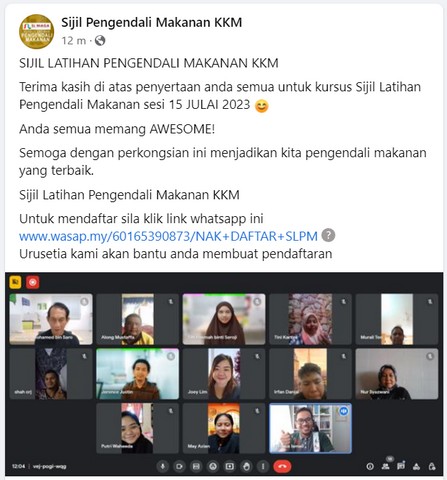Viewport: 447px width, 480px height.
Task: Click the yellow icon at meeting top-left
Action: point(15,282)
